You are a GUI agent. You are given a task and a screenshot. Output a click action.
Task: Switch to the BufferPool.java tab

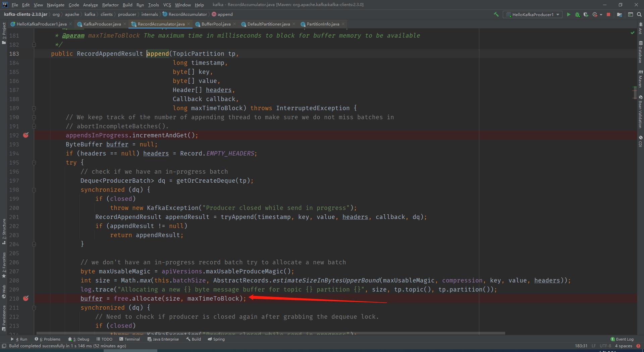[x=216, y=24]
